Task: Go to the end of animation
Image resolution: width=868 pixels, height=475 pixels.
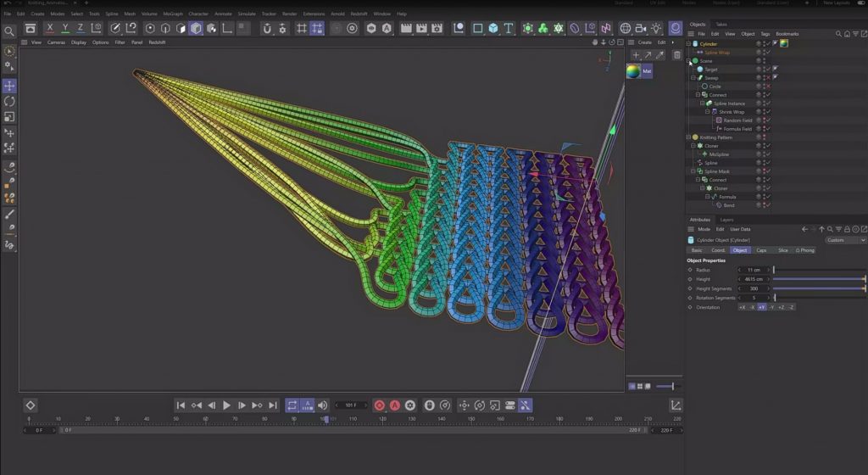Action: click(x=273, y=405)
